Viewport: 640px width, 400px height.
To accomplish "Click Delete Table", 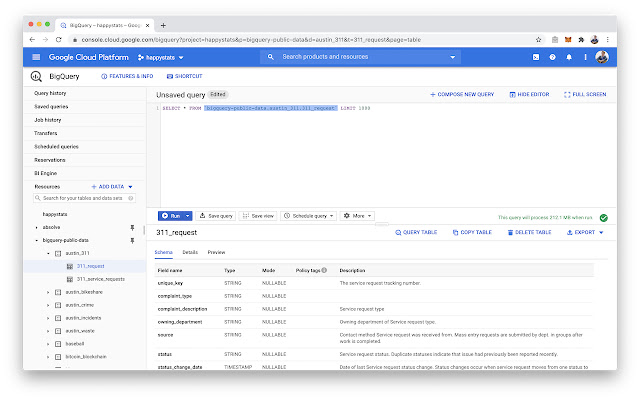I will point(529,232).
